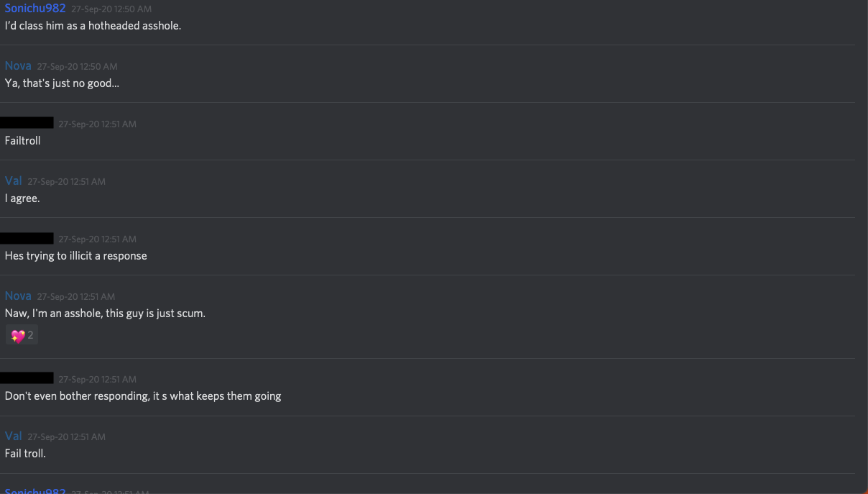Click the 12:50 AM timestamp beside Sonichu982
The width and height of the screenshot is (868, 494).
coord(111,9)
